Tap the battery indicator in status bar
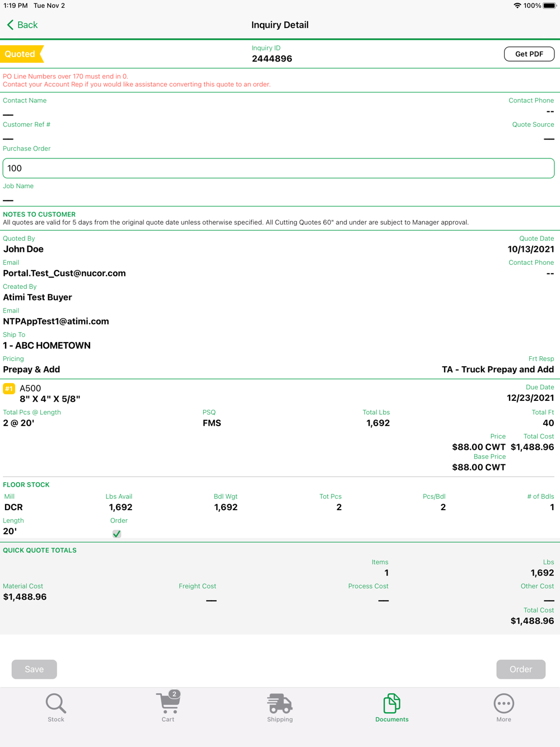 coord(549,6)
